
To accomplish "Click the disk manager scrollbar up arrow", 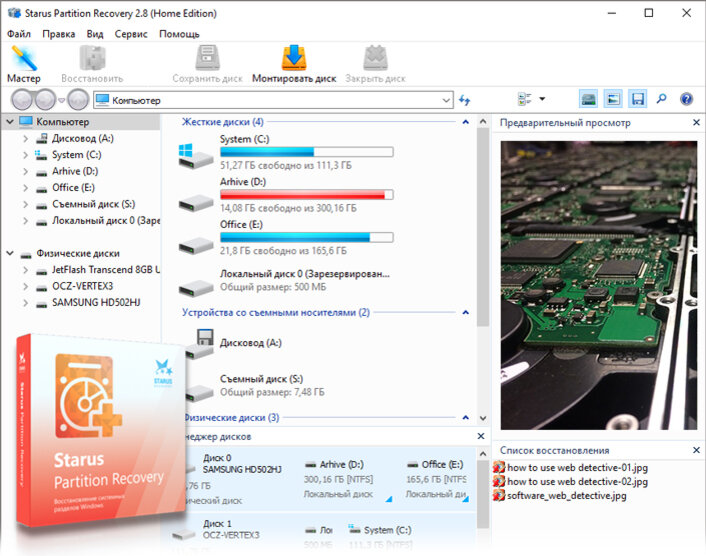I will [x=483, y=453].
